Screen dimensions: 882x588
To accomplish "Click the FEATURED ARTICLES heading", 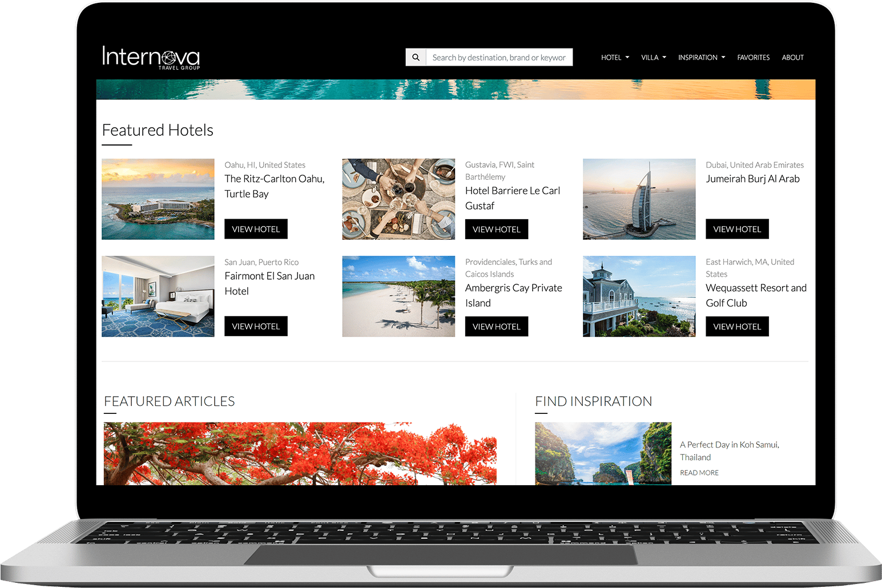I will click(x=170, y=401).
